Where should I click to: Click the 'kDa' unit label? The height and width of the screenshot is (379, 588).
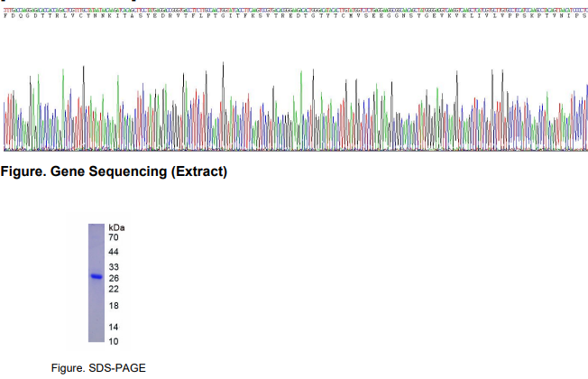116,227
